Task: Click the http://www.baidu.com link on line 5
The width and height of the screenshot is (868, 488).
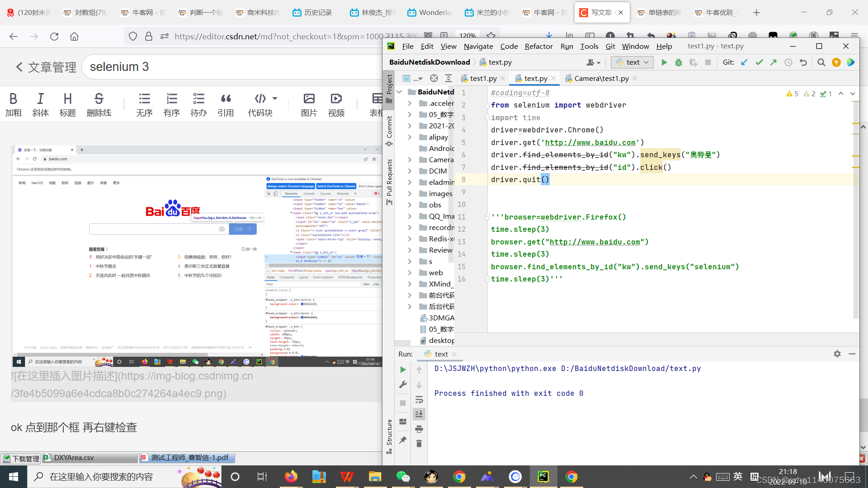Action: 590,143
